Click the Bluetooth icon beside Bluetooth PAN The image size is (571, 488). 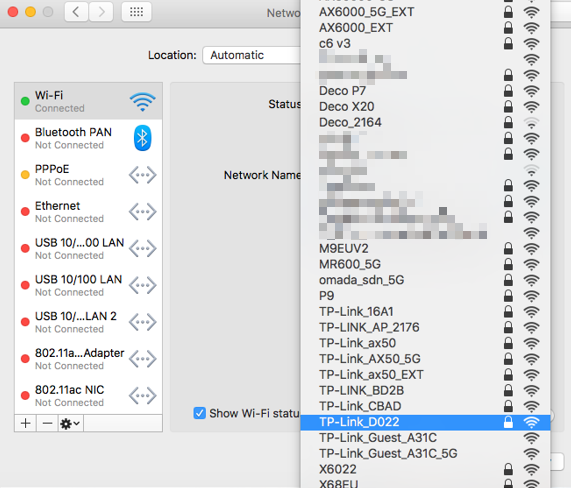coord(142,138)
